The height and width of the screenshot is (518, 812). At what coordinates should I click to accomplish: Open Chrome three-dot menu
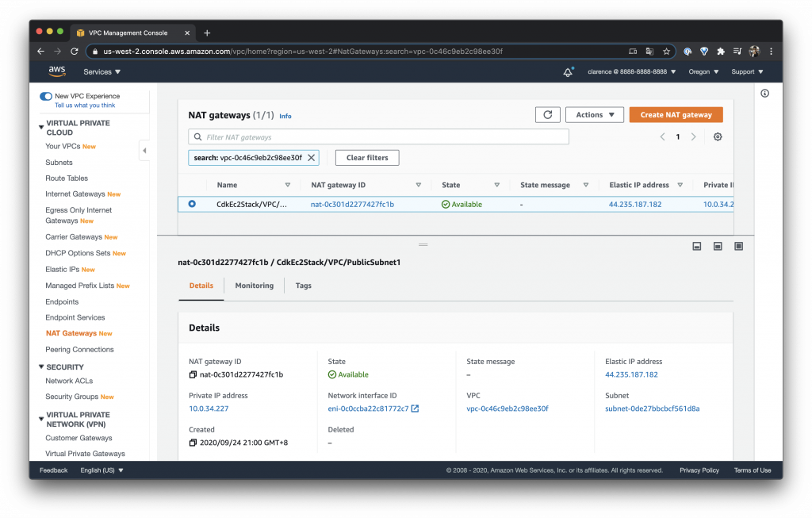pyautogui.click(x=771, y=52)
